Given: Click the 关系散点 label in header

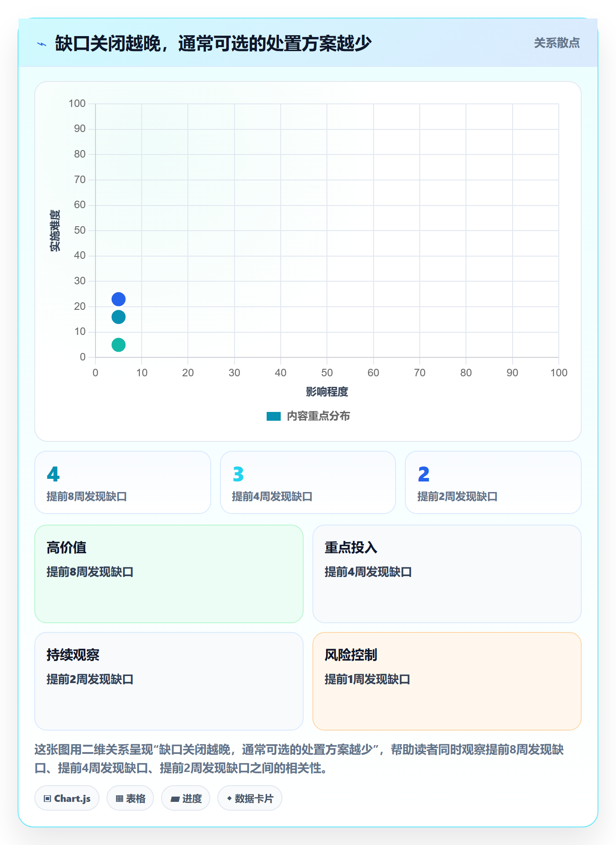Looking at the screenshot, I should pyautogui.click(x=557, y=43).
